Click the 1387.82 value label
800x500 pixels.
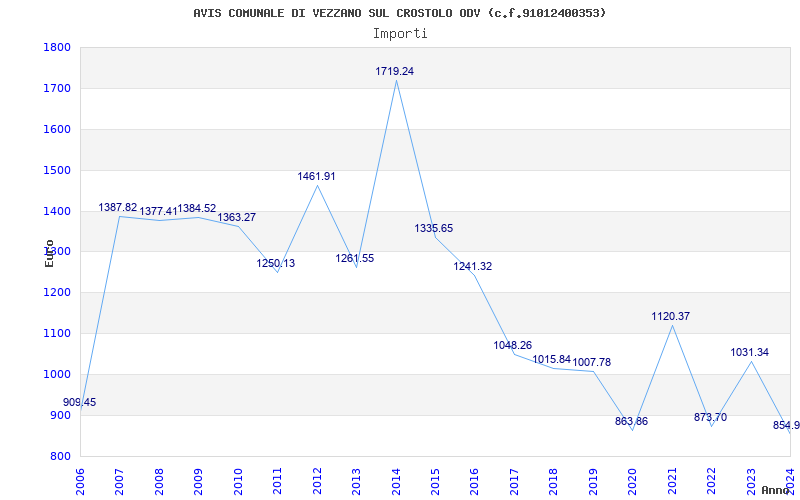pos(118,208)
